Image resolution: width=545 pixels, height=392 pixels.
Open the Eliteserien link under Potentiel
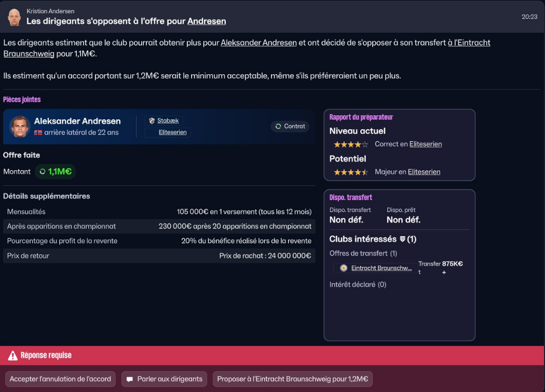pos(424,171)
